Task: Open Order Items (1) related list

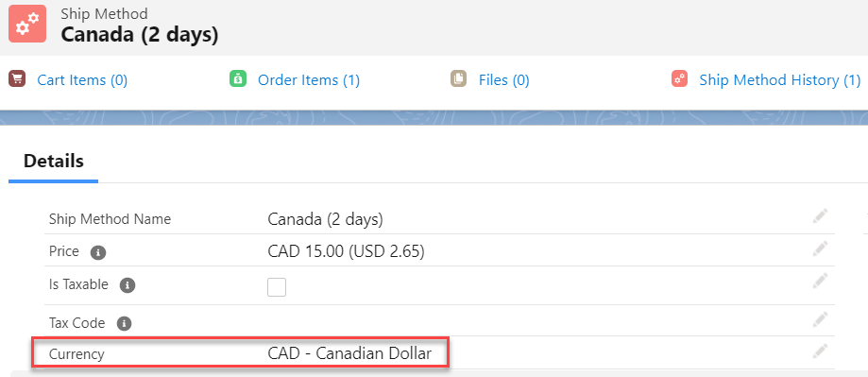Action: pyautogui.click(x=309, y=80)
